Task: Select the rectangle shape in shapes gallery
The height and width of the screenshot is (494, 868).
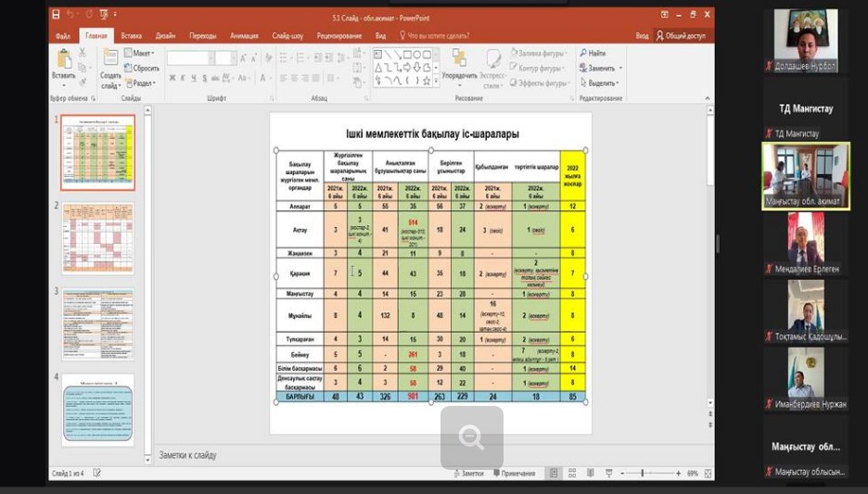Action: pos(407,55)
